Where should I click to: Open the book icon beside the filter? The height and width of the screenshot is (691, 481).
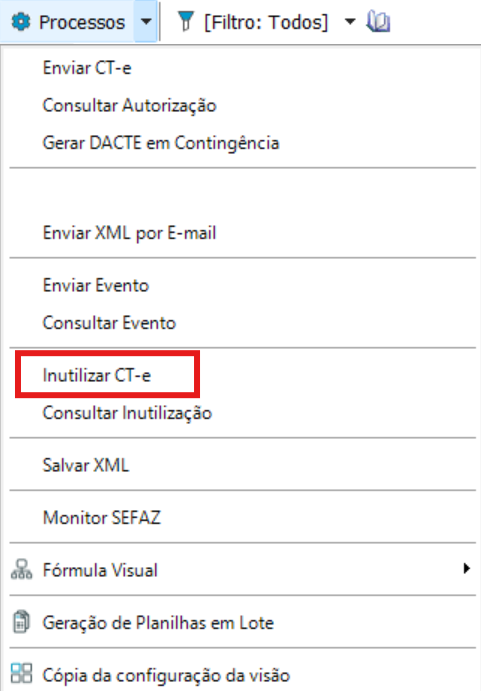tap(378, 22)
